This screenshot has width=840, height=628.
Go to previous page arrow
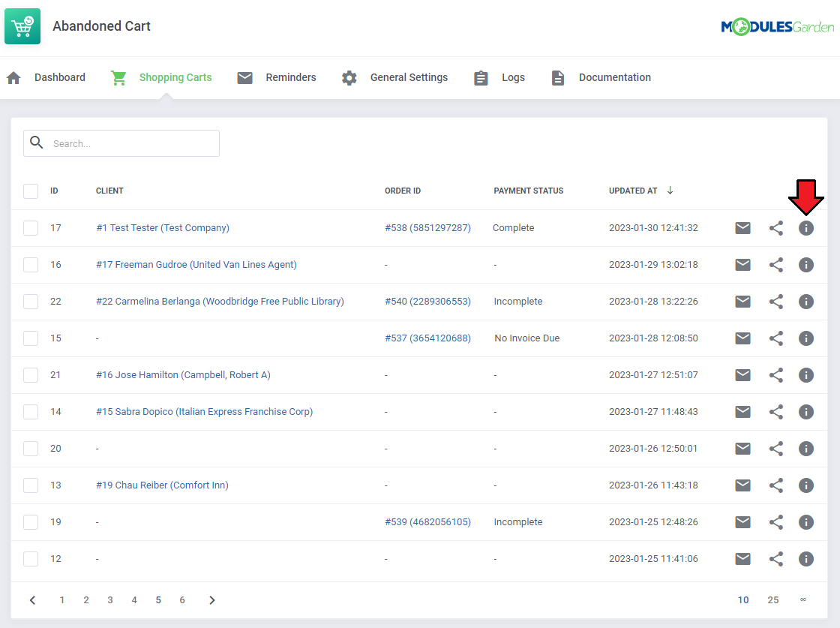point(33,600)
